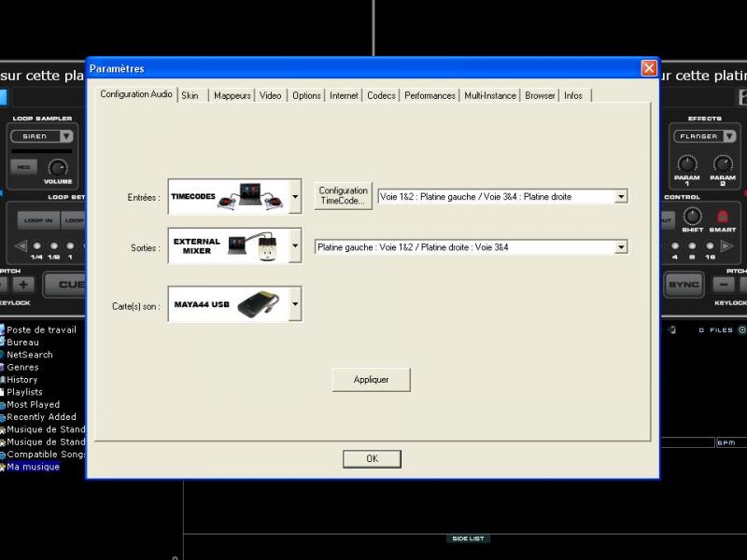Screen dimensions: 747x560
Task: Select the Recently Added list
Action: coord(41,416)
